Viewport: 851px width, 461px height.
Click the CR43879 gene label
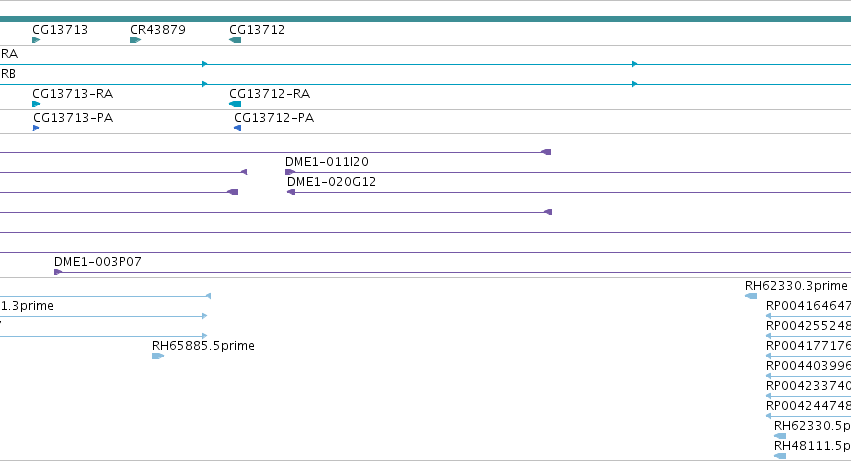(158, 30)
